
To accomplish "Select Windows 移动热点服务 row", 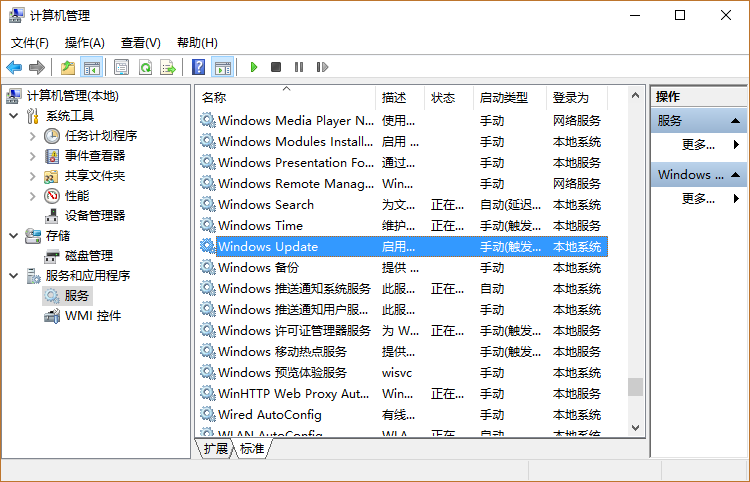I will 403,351.
